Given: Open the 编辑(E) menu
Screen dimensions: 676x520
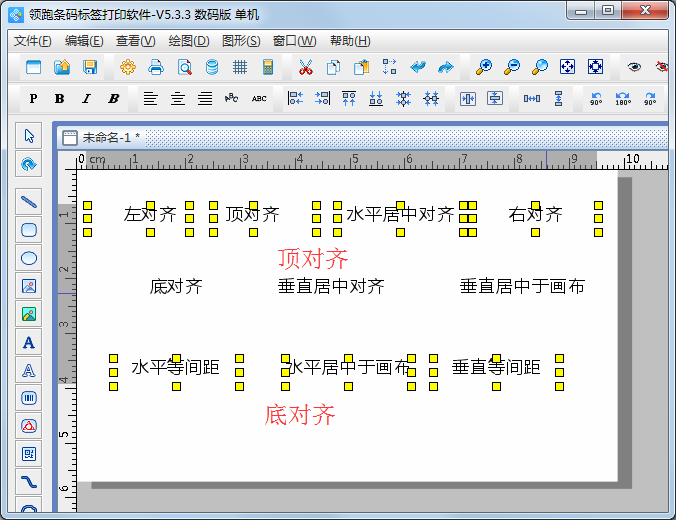Looking at the screenshot, I should 84,41.
